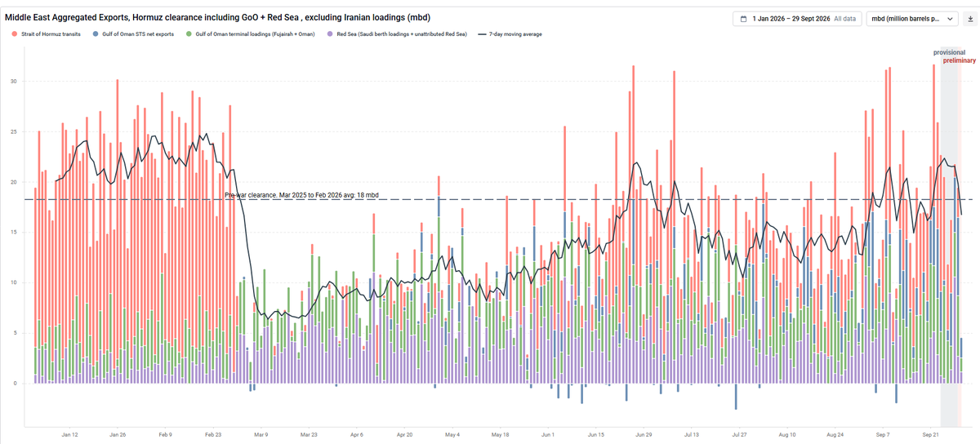
Task: Click the provisional label
Action: coord(950,52)
